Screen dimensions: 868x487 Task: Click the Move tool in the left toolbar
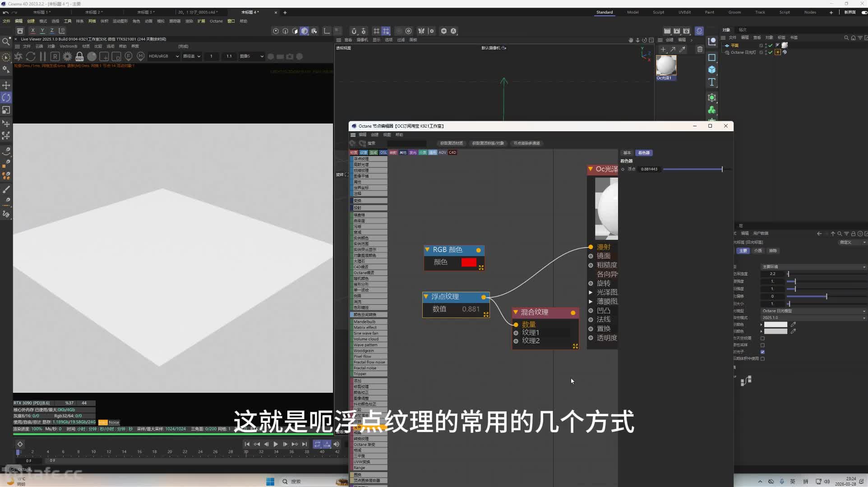click(6, 85)
